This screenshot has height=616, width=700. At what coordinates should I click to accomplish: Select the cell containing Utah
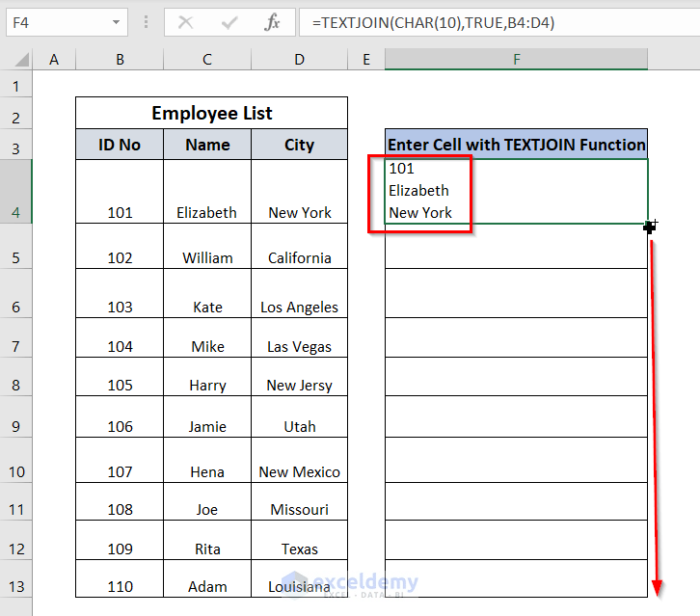tap(299, 416)
